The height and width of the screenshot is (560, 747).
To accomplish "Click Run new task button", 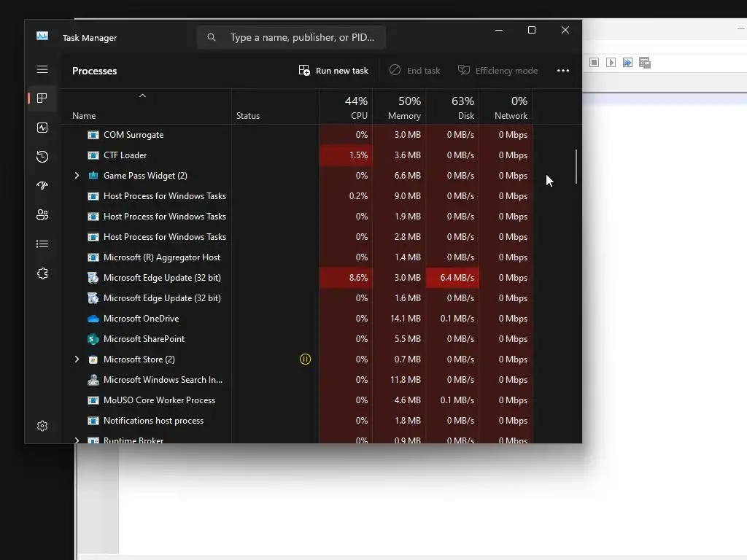I will tap(333, 71).
